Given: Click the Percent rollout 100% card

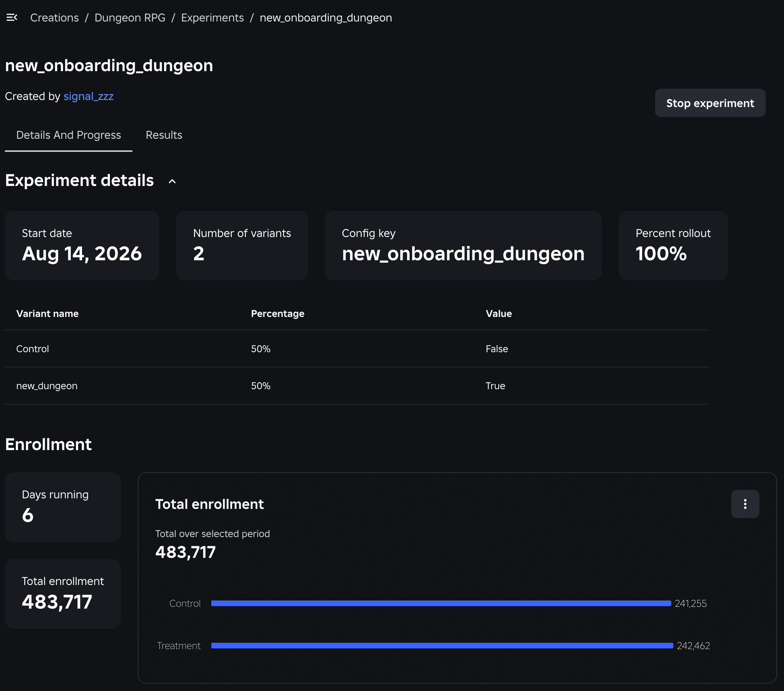Looking at the screenshot, I should (x=673, y=245).
